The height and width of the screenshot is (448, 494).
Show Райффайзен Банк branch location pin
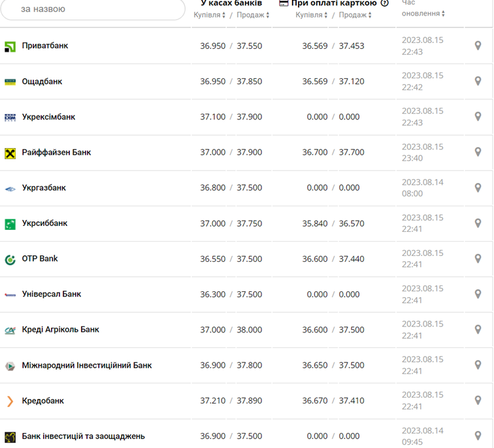[x=478, y=152]
